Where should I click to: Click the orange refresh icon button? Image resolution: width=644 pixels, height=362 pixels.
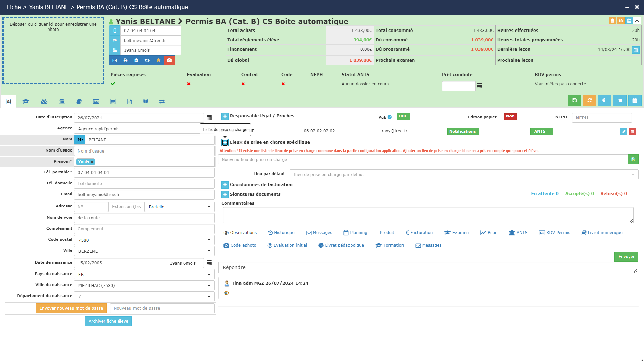[x=589, y=100]
